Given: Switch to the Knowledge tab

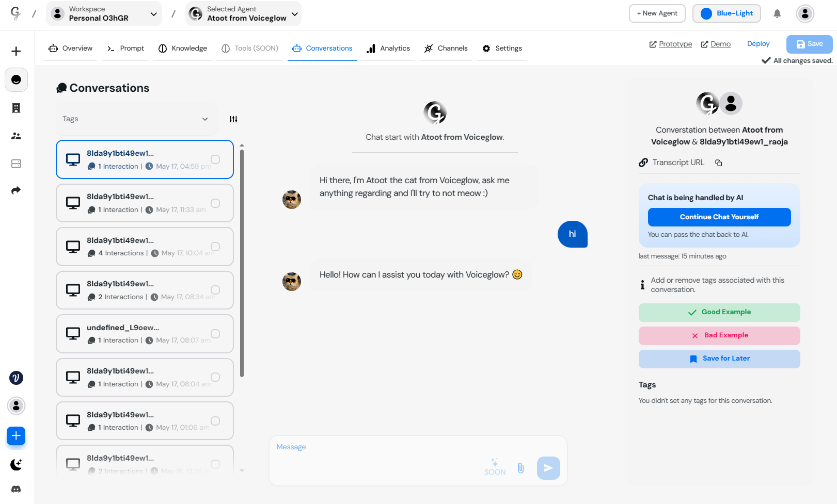Looking at the screenshot, I should [x=183, y=48].
